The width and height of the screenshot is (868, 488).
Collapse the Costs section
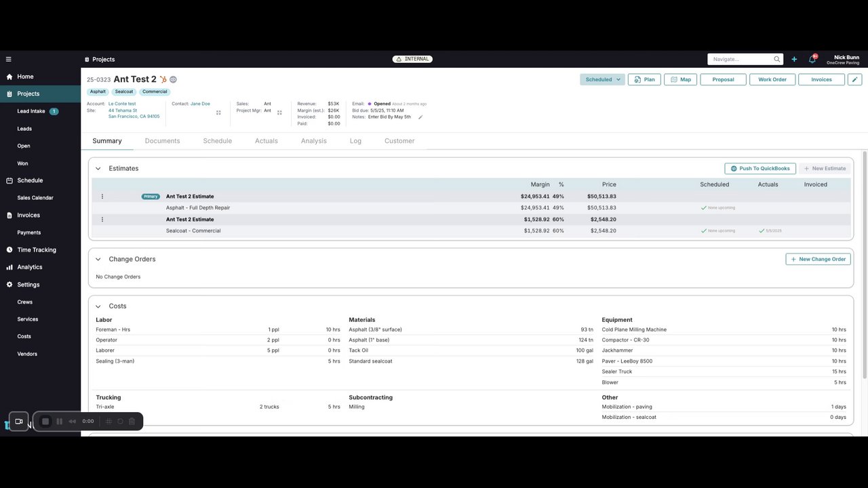[98, 306]
